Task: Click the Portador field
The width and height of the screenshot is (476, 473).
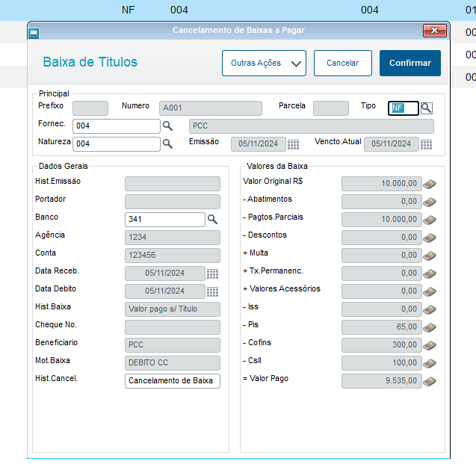Action: (x=173, y=202)
